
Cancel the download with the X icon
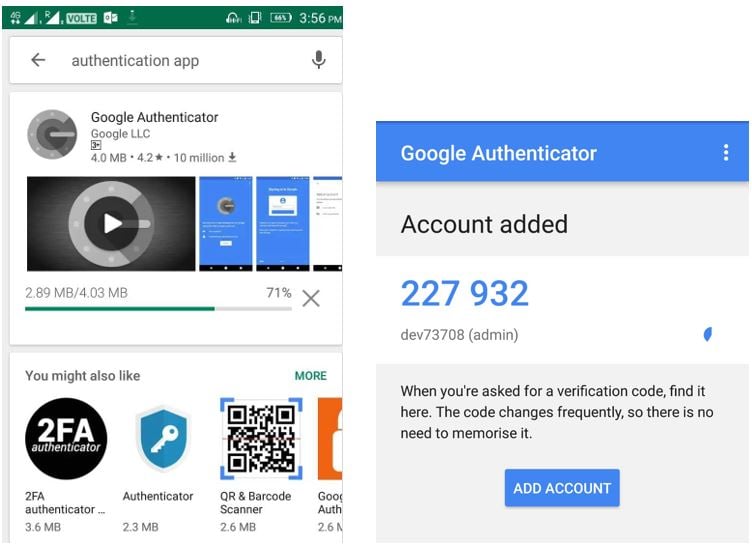[x=311, y=298]
